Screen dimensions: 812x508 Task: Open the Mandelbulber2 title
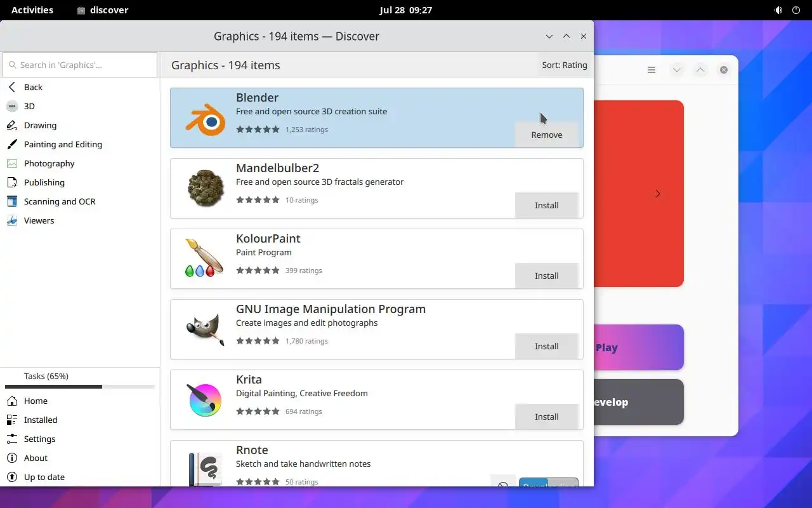[x=277, y=168]
